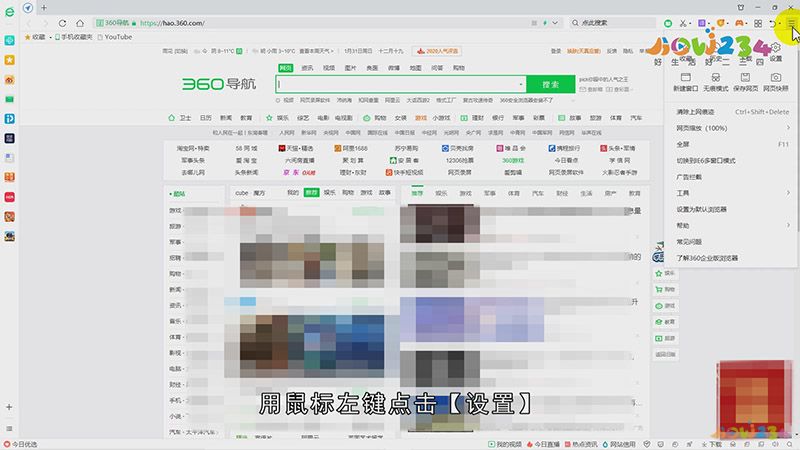Expand the 网页缩放 (100%) submenu
This screenshot has width=800, height=450.
point(732,128)
